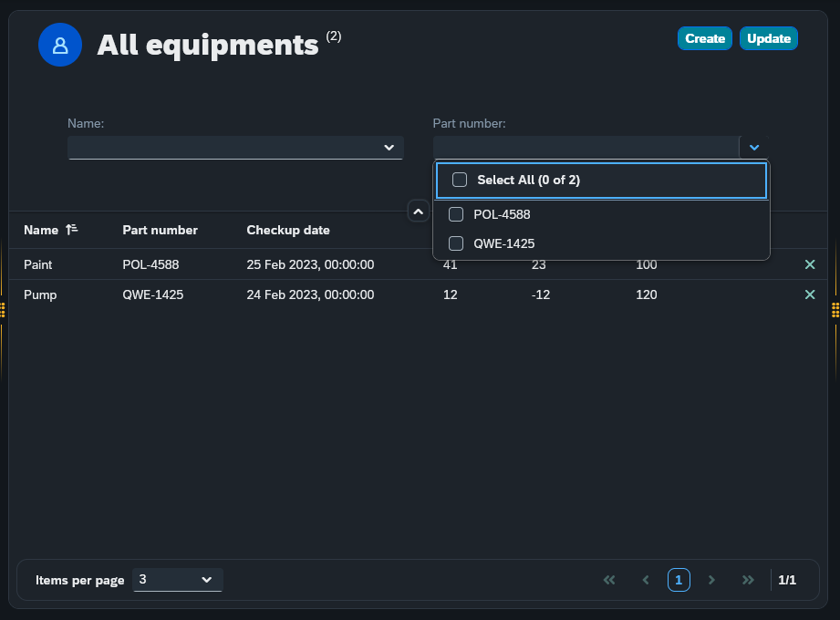Remove the Pump row with its X icon
This screenshot has height=620, width=840.
coord(809,294)
